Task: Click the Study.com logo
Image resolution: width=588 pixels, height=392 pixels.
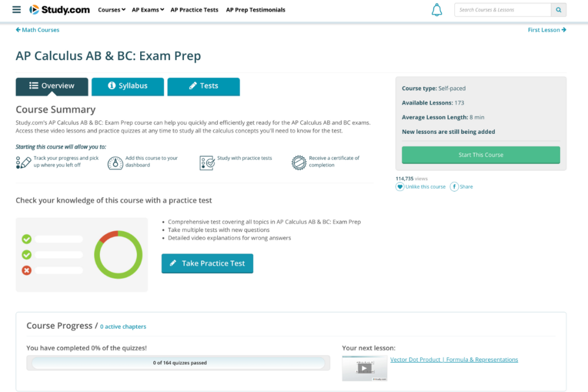Action: 59,10
